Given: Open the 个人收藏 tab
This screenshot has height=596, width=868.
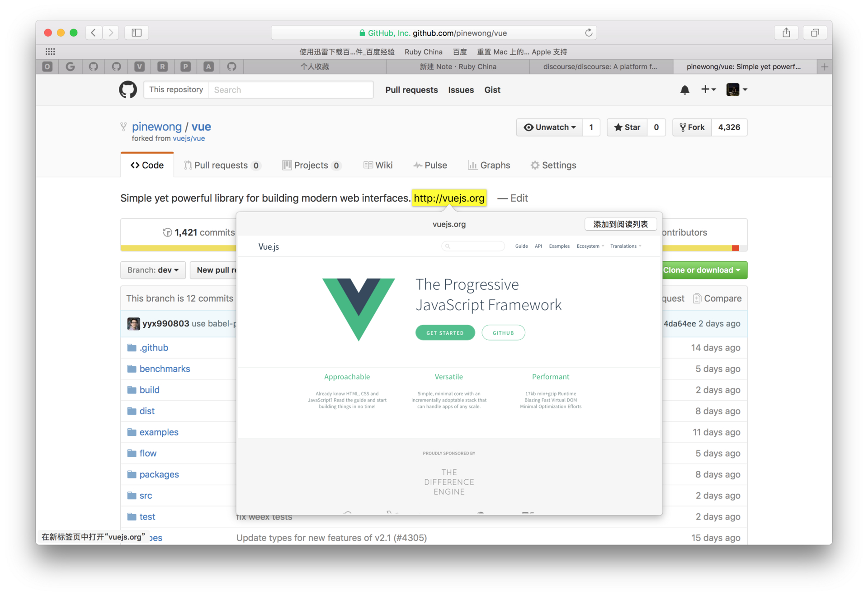Looking at the screenshot, I should (x=315, y=66).
